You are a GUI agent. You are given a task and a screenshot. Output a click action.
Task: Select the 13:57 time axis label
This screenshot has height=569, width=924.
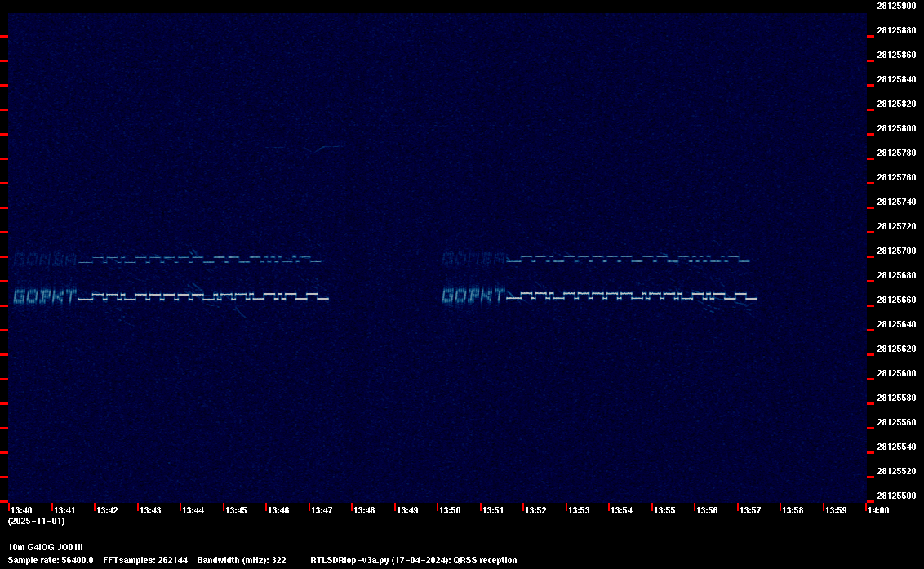(750, 510)
